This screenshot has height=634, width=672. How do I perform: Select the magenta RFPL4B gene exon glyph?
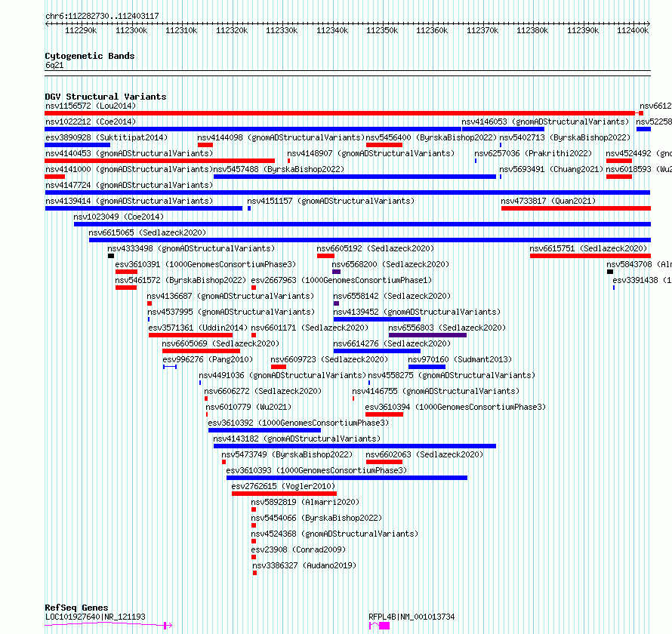tap(384, 626)
